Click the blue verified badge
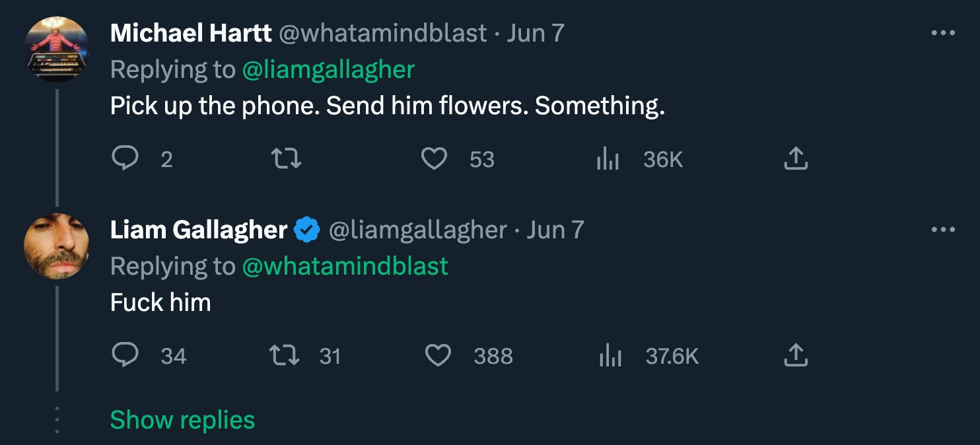Screen dimensions: 980x445 (x=307, y=230)
